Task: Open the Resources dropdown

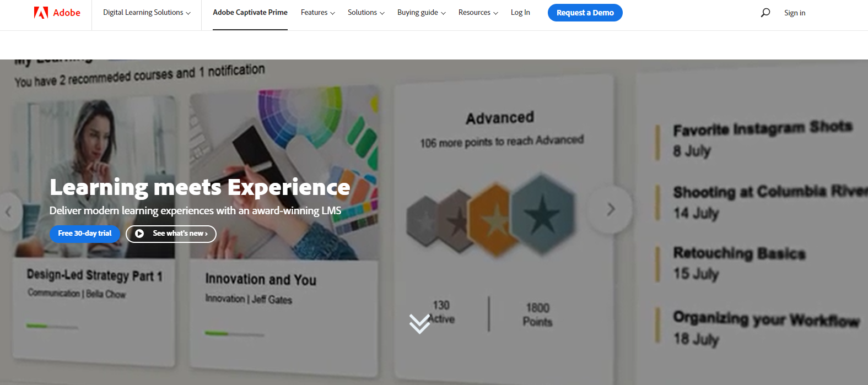Action: [x=478, y=13]
